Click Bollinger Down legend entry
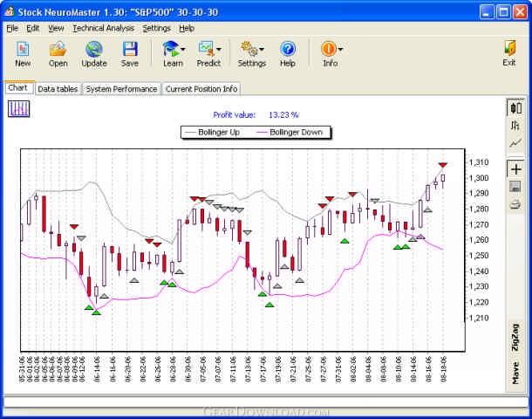The height and width of the screenshot is (419, 532). 289,132
